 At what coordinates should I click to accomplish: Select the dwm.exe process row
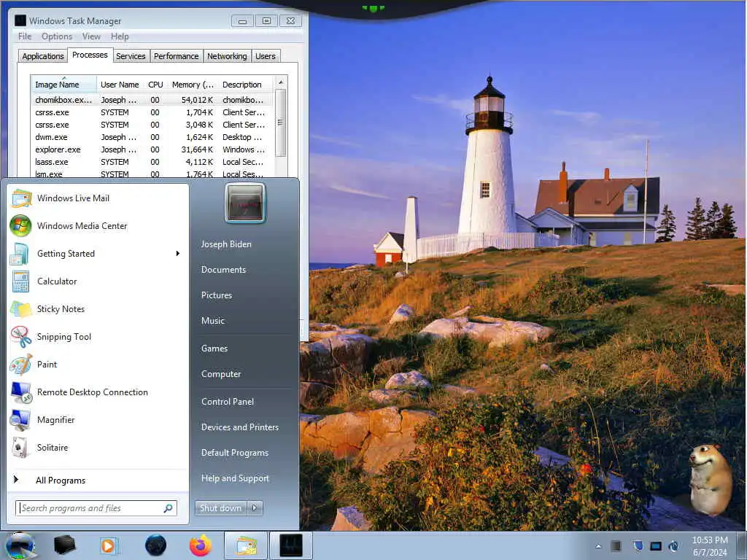pyautogui.click(x=152, y=137)
